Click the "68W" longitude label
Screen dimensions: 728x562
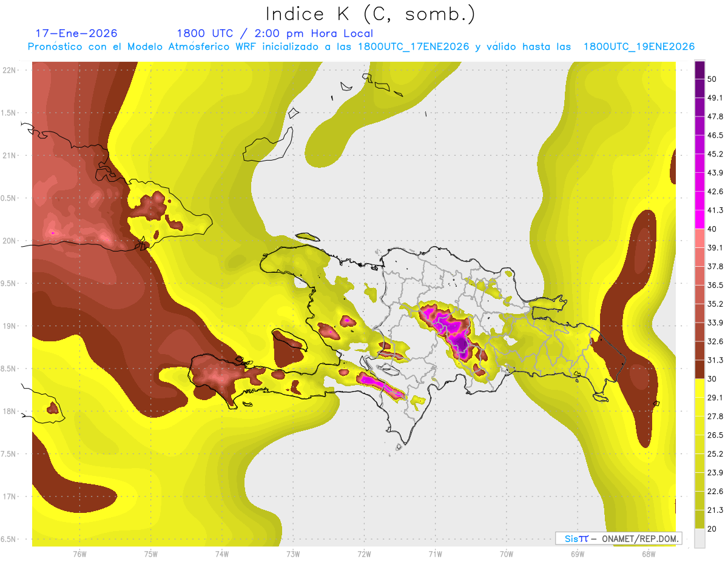649,554
